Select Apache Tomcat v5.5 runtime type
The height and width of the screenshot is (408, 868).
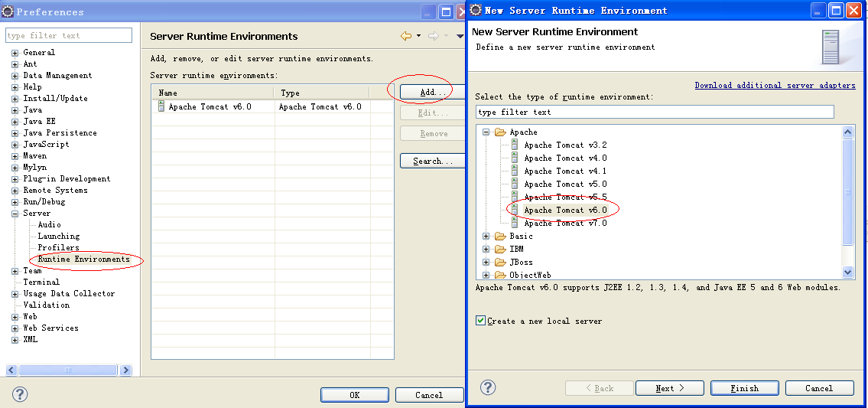(565, 197)
